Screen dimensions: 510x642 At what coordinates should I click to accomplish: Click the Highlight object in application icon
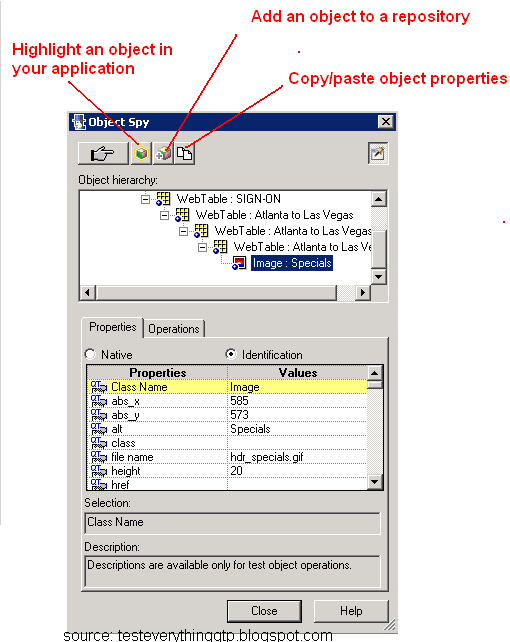tap(141, 154)
